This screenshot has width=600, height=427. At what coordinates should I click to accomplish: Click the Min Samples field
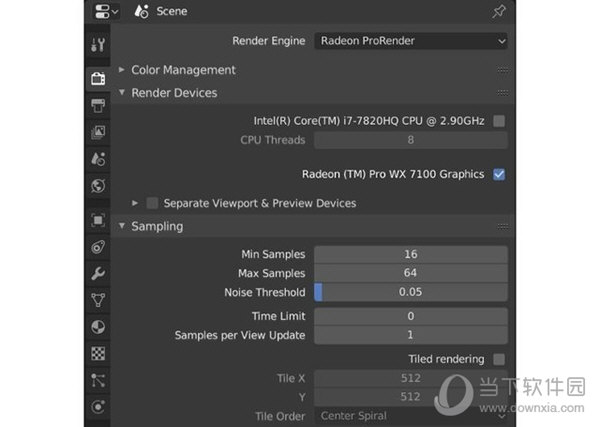coord(411,254)
